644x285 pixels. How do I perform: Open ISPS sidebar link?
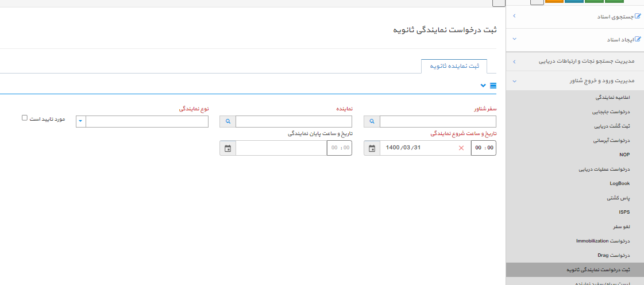click(x=624, y=212)
